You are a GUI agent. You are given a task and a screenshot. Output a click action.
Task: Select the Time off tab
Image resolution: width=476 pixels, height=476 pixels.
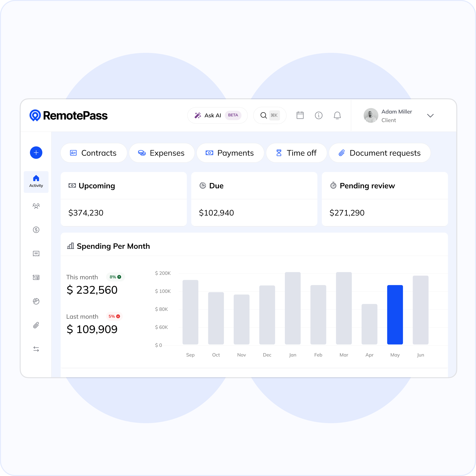point(296,153)
